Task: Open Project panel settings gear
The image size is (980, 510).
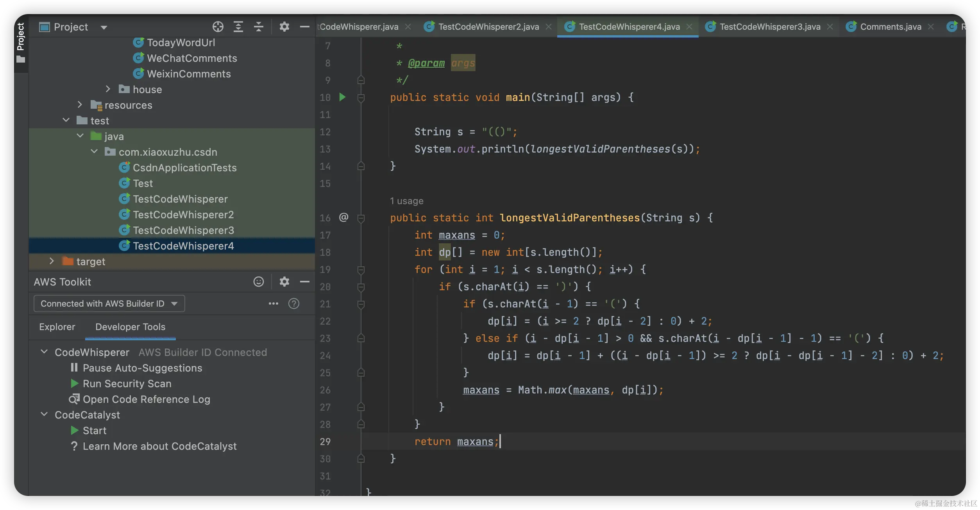Action: pos(284,27)
